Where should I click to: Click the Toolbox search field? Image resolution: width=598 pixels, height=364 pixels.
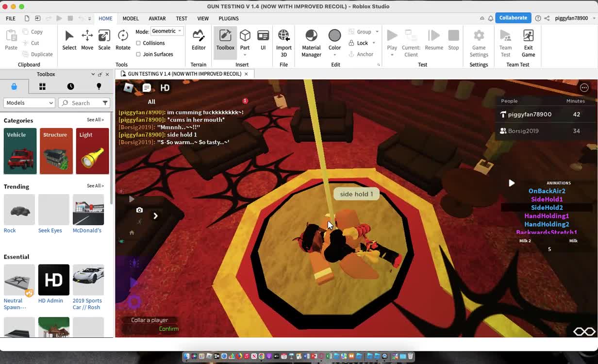(83, 103)
